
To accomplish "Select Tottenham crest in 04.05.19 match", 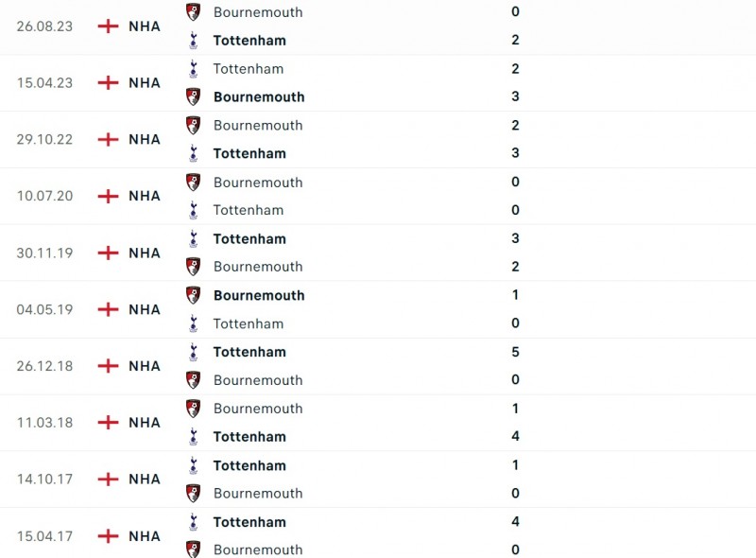I will [x=194, y=323].
